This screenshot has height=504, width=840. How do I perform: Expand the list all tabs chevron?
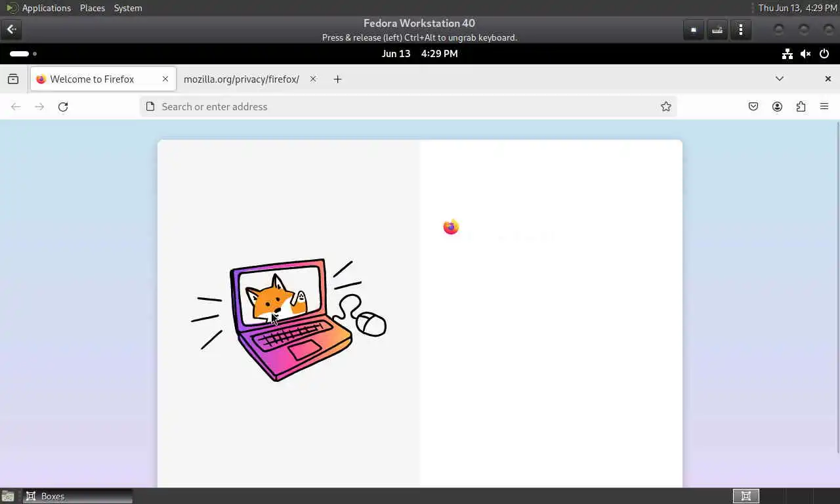point(780,79)
